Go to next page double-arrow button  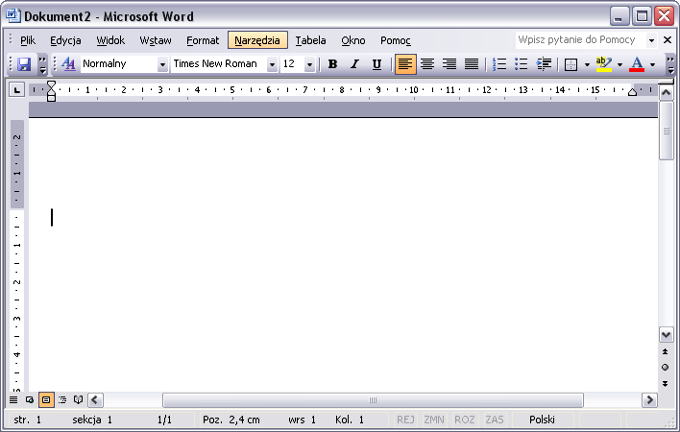click(665, 384)
